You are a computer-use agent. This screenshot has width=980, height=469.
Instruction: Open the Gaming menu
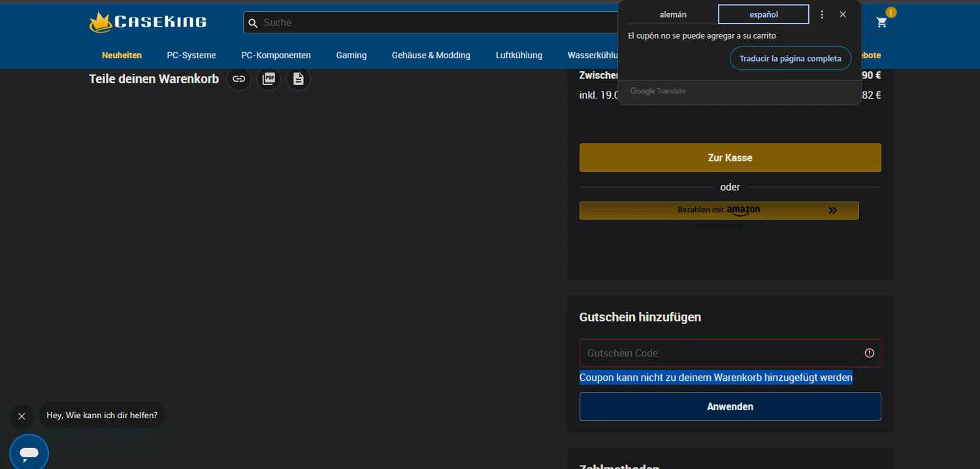(x=351, y=56)
